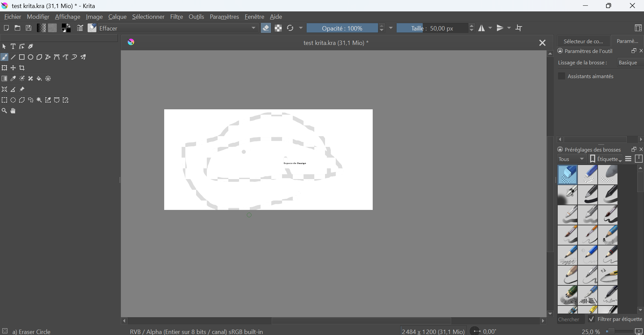Open the Filtre menu

(x=177, y=17)
